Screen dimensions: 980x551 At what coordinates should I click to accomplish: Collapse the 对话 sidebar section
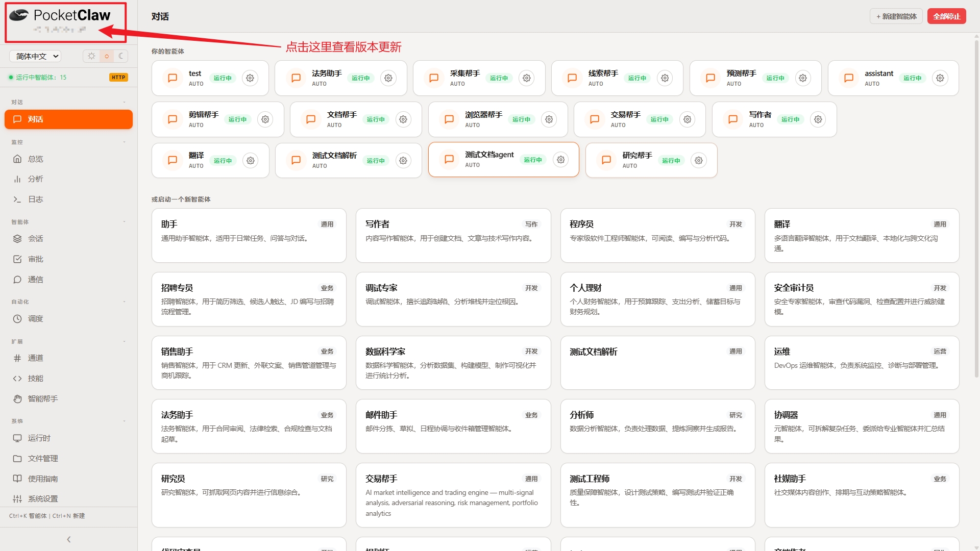pyautogui.click(x=124, y=102)
